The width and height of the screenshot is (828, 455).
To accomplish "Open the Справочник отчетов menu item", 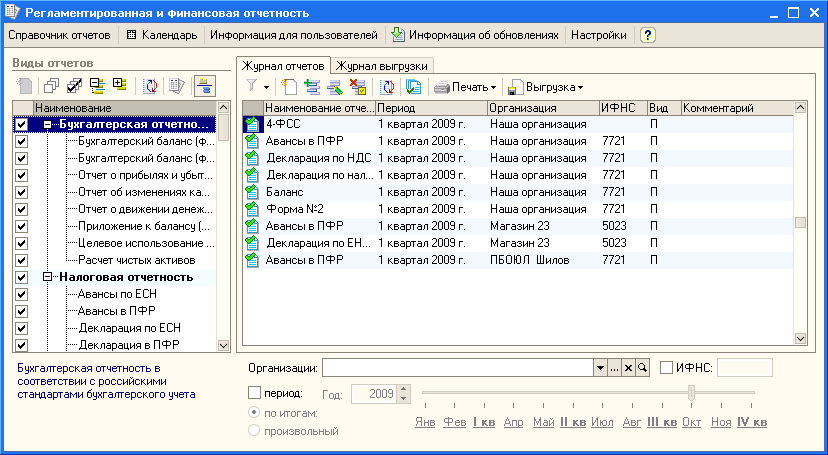I will (x=59, y=35).
